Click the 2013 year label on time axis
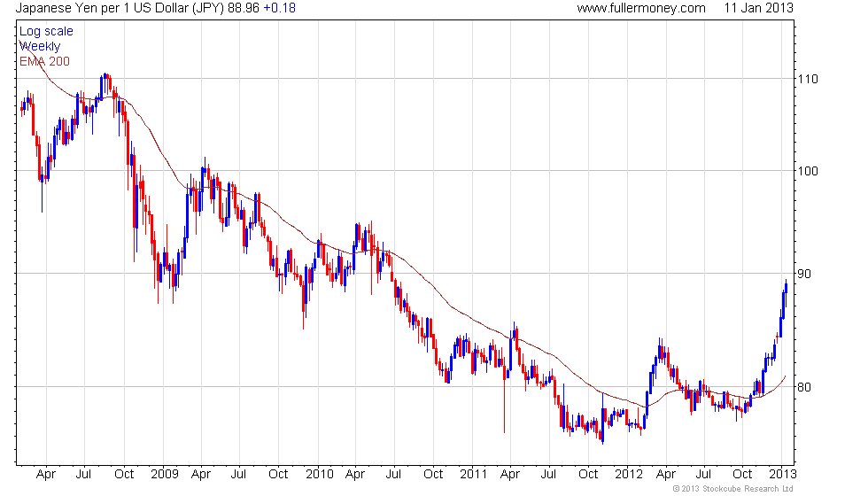868x496 pixels. click(x=783, y=475)
